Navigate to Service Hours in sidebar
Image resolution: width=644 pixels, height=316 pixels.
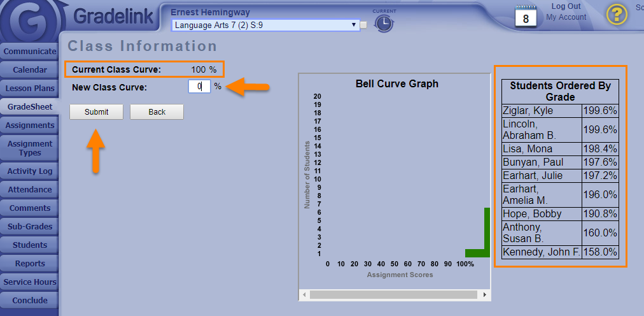29,282
